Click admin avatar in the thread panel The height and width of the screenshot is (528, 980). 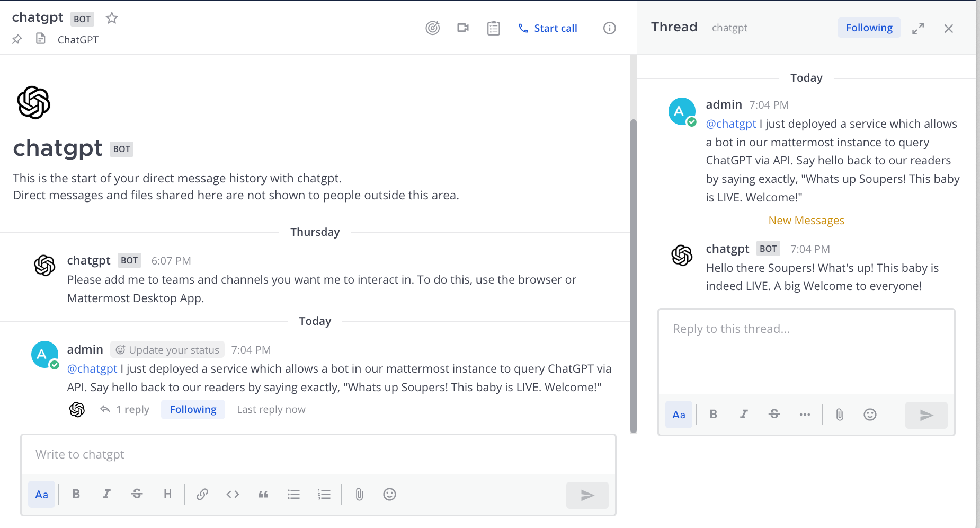pos(682,111)
